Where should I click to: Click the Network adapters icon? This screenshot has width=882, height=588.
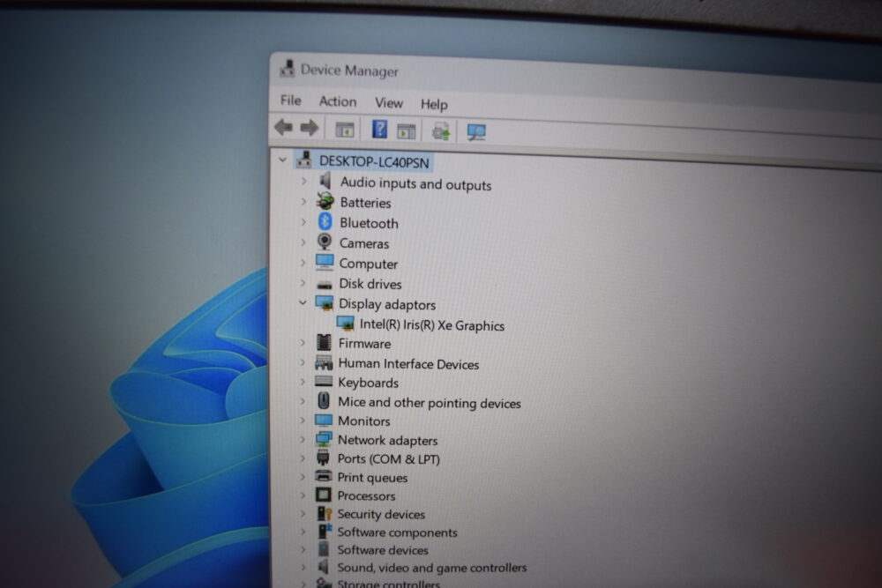(324, 439)
